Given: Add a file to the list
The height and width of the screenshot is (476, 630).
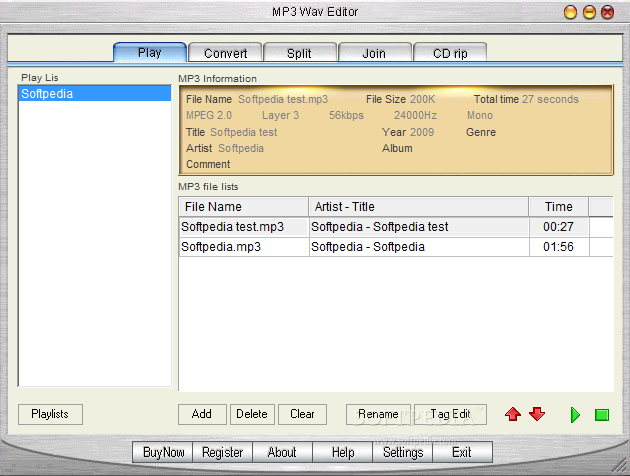Looking at the screenshot, I should tap(202, 414).
